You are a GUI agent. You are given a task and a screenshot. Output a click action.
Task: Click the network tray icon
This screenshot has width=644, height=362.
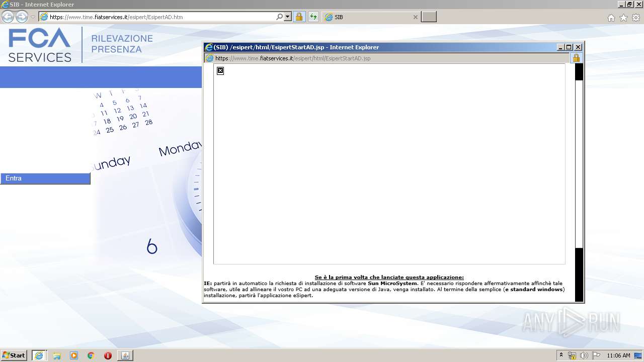click(572, 355)
